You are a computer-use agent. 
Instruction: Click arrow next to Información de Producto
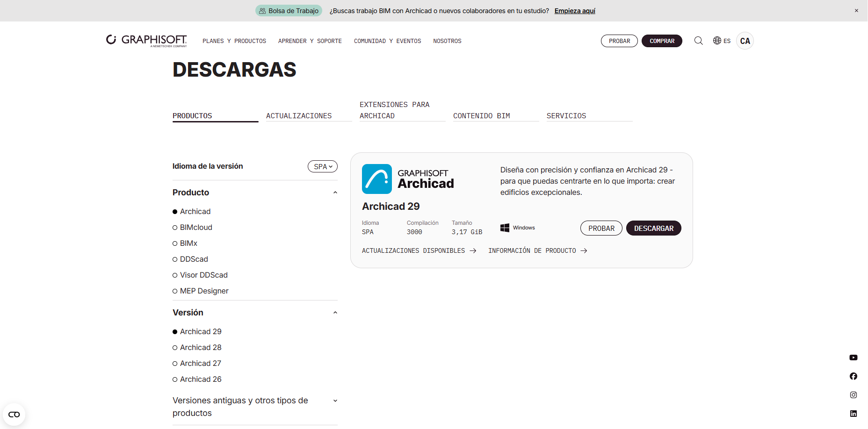coord(584,251)
